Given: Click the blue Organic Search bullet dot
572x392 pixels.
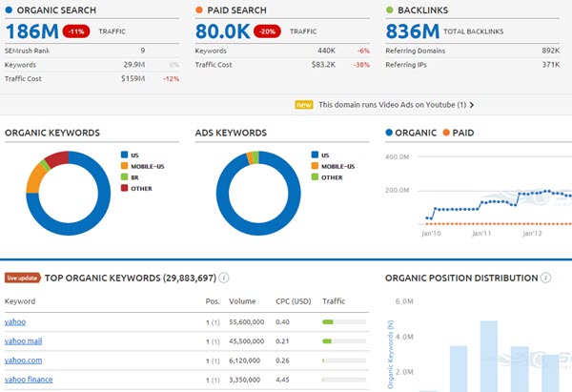Looking at the screenshot, I should pyautogui.click(x=9, y=10).
